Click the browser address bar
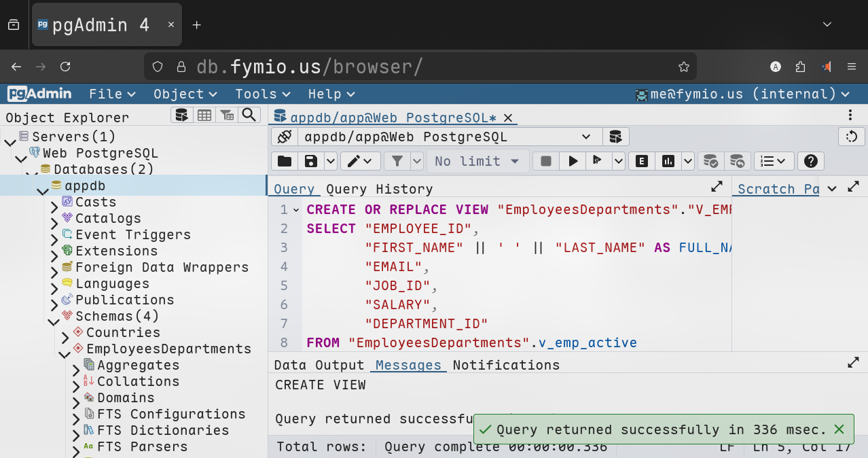868x458 pixels. tap(421, 67)
